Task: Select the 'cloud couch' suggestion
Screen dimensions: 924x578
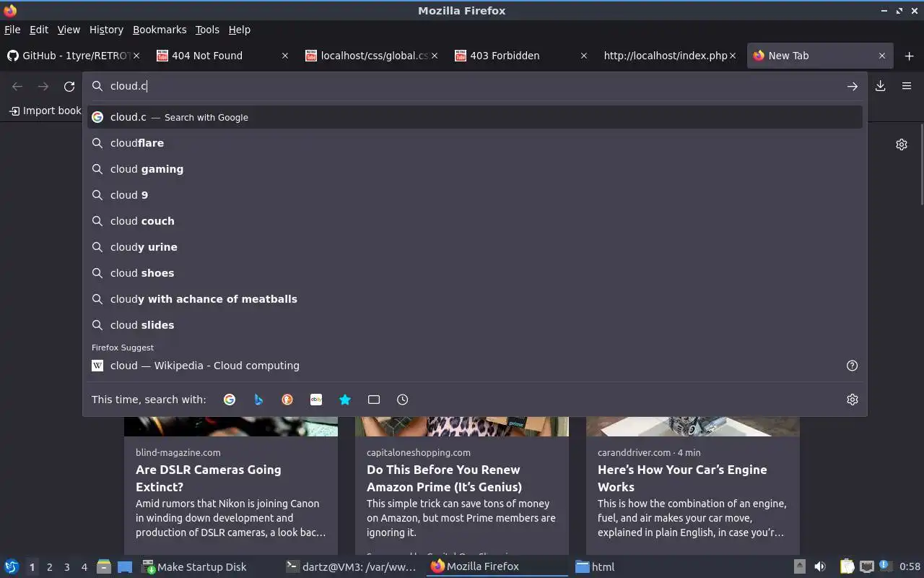Action: tap(475, 221)
